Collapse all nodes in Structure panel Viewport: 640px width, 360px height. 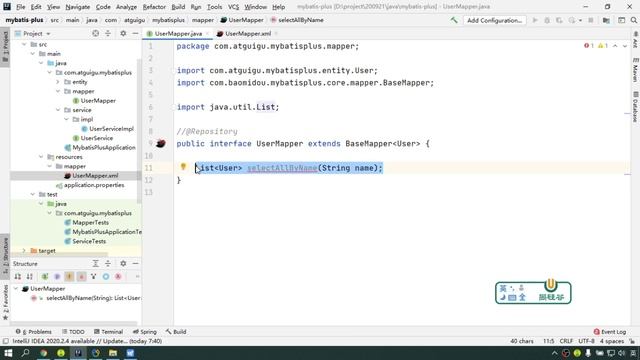108,264
